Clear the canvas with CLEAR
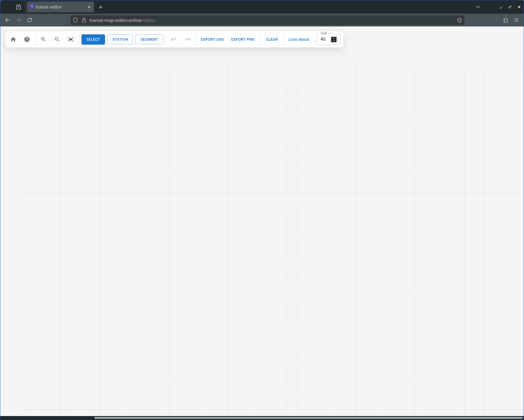The width and height of the screenshot is (524, 420). [x=272, y=40]
